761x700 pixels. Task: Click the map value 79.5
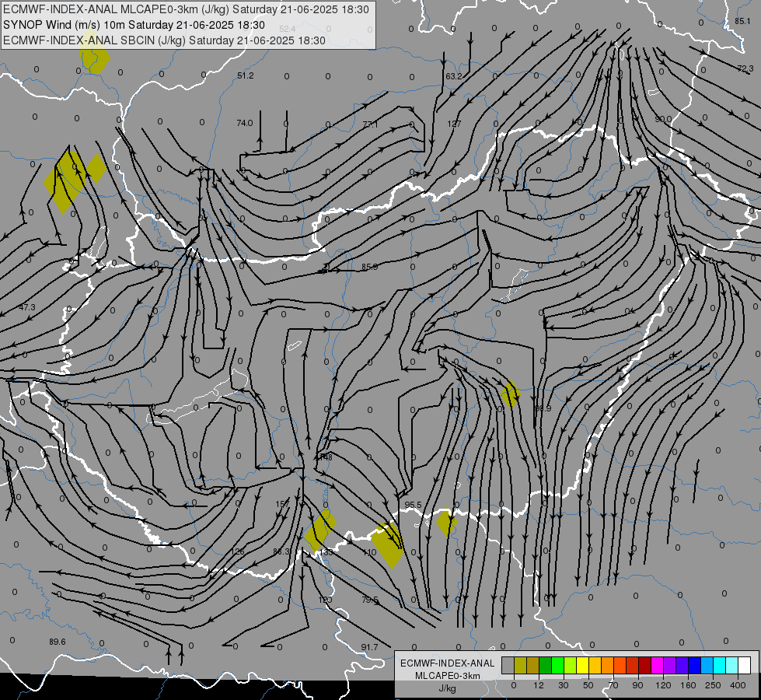tap(370, 600)
